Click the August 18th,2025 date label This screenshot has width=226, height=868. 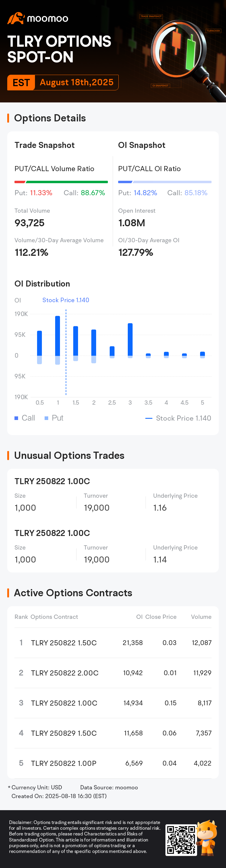(77, 82)
